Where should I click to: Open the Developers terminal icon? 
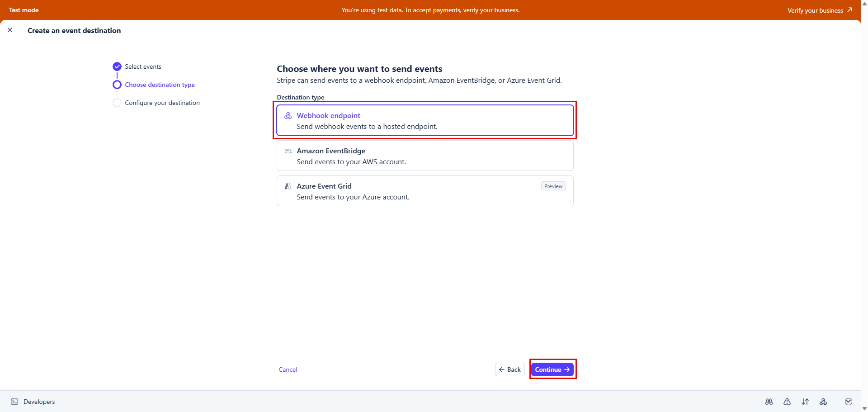(14, 402)
